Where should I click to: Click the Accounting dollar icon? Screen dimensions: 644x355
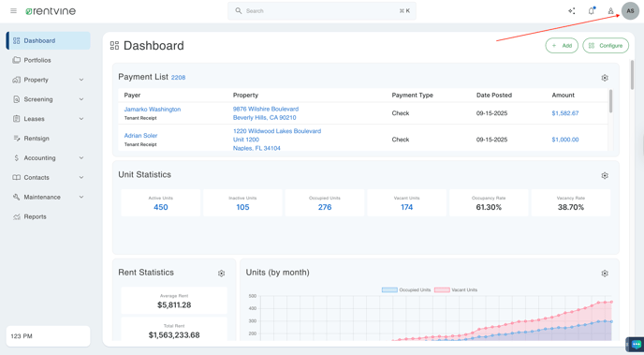coord(17,157)
